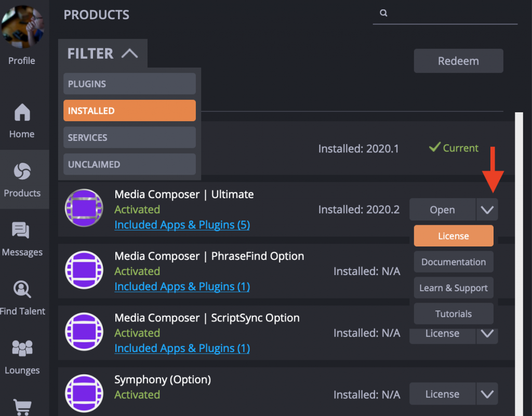This screenshot has width=532, height=416.
Task: Select Tutorials in dropdown menu
Action: tap(454, 314)
